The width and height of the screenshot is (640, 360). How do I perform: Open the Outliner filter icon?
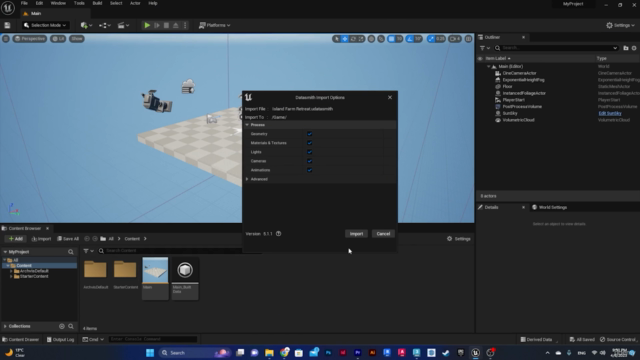point(484,48)
